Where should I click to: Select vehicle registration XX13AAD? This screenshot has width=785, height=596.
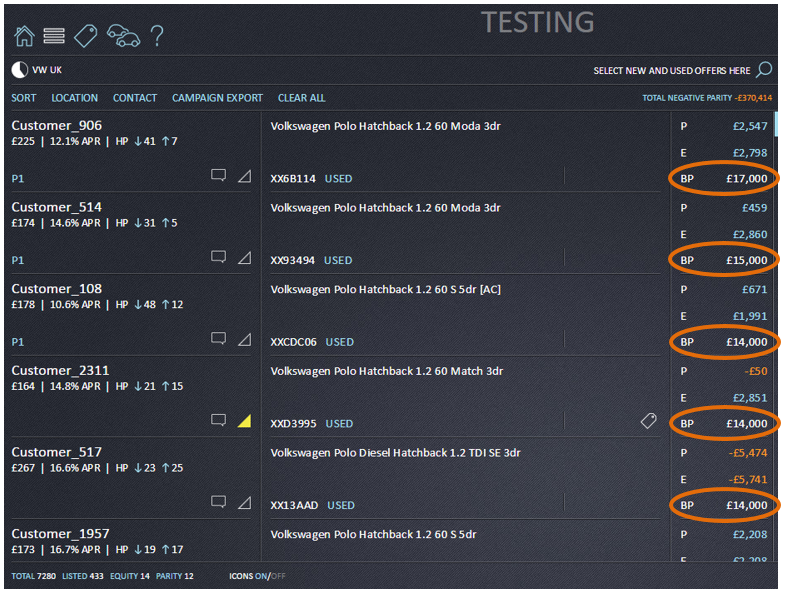[294, 505]
